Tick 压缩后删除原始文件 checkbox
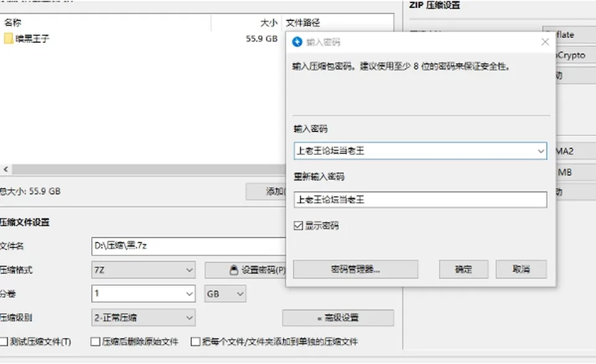596x364 pixels. tap(96, 342)
